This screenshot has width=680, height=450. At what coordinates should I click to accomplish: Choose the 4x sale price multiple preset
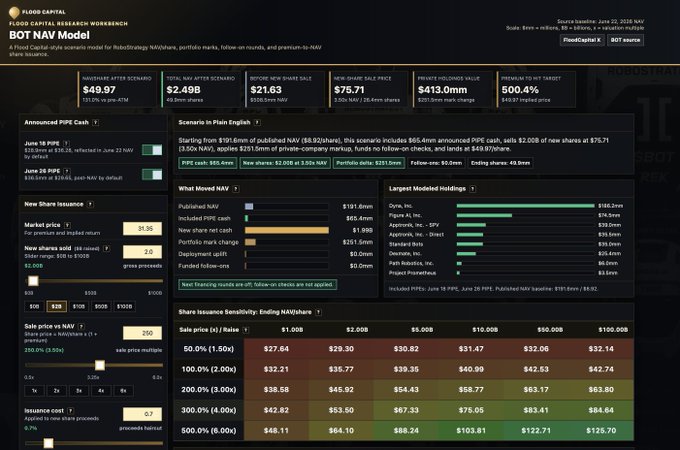point(101,391)
